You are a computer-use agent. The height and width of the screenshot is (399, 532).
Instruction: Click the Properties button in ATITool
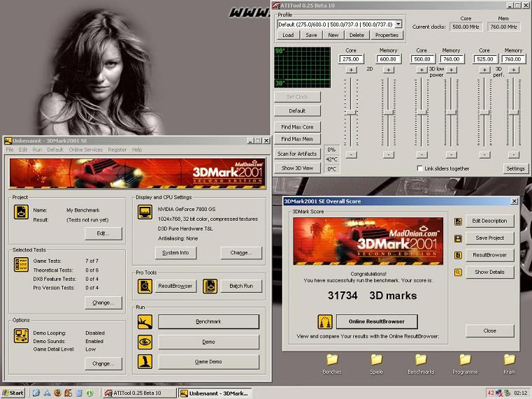coord(387,35)
